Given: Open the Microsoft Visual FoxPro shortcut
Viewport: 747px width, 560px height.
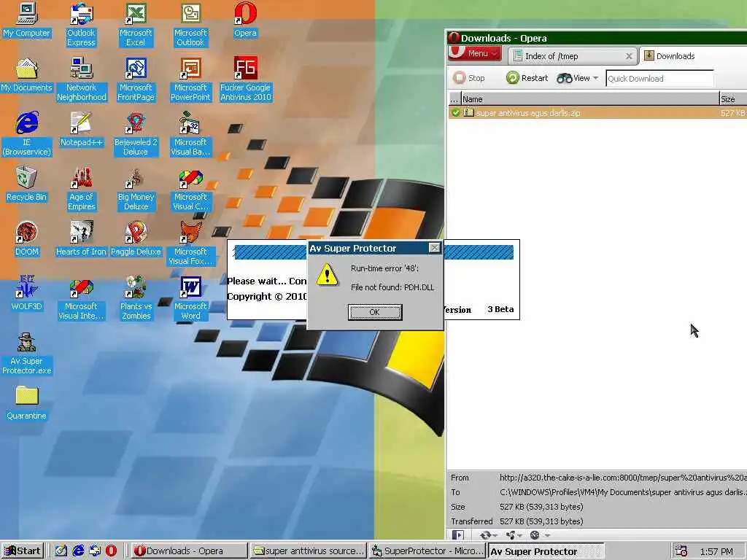Looking at the screenshot, I should (x=190, y=244).
